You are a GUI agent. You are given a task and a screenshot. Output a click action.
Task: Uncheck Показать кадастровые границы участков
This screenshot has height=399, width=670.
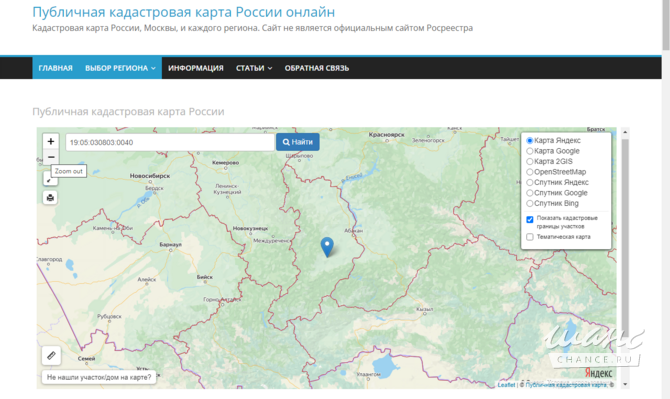pyautogui.click(x=530, y=220)
